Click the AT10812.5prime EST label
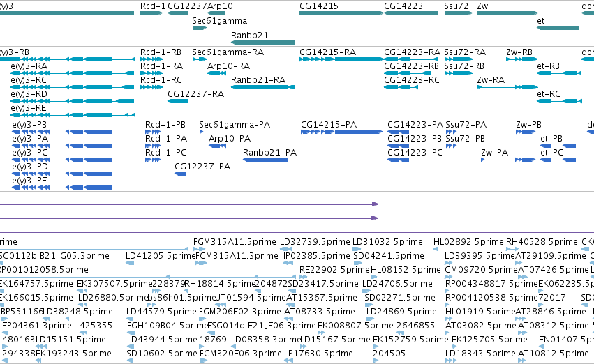The image size is (594, 364). [x=553, y=354]
